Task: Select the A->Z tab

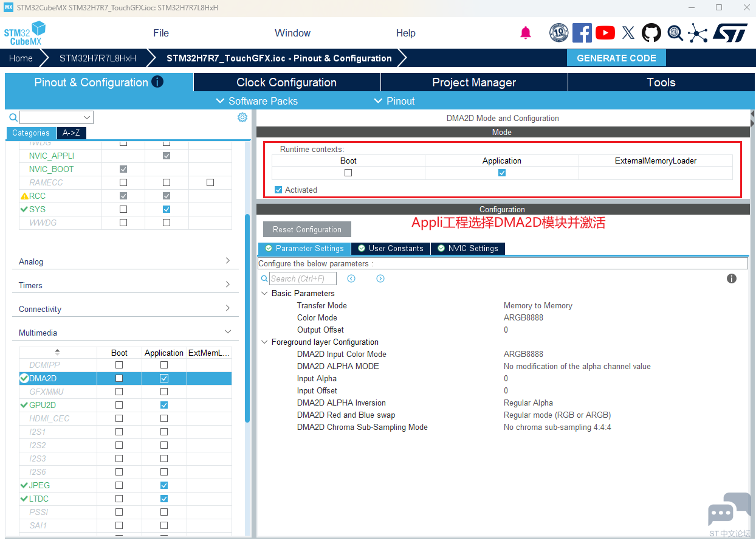Action: click(x=71, y=133)
